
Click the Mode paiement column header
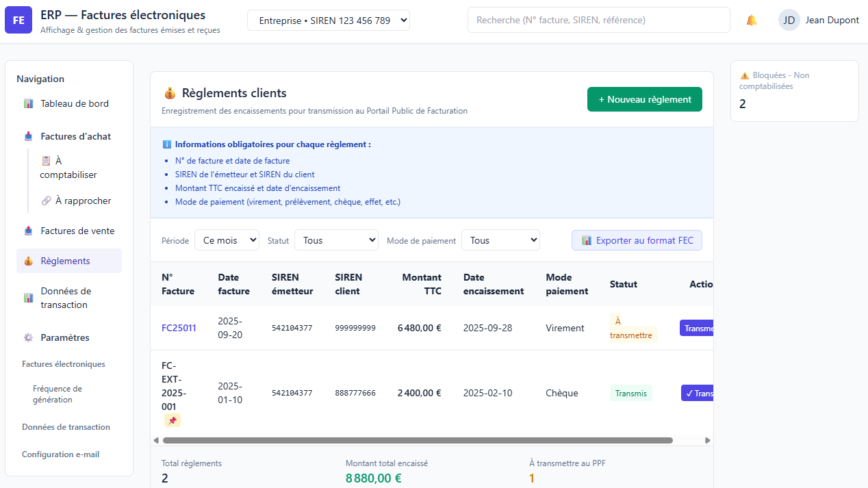[567, 284]
